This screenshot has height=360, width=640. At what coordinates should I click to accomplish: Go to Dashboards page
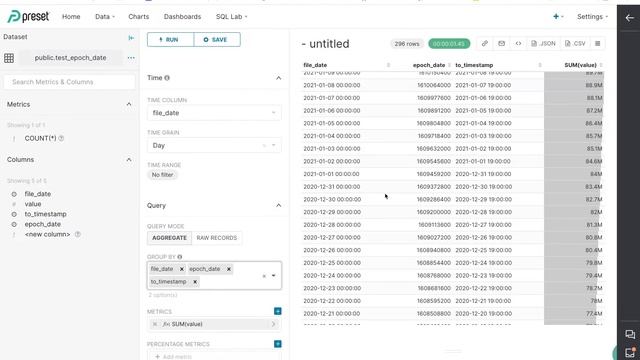coord(182,17)
